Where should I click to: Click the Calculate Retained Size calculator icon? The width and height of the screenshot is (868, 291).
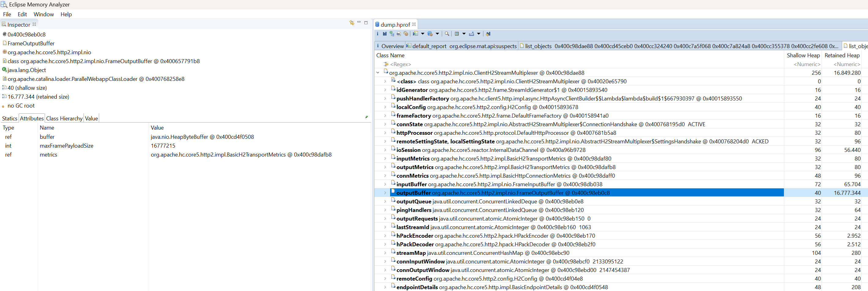tap(457, 34)
